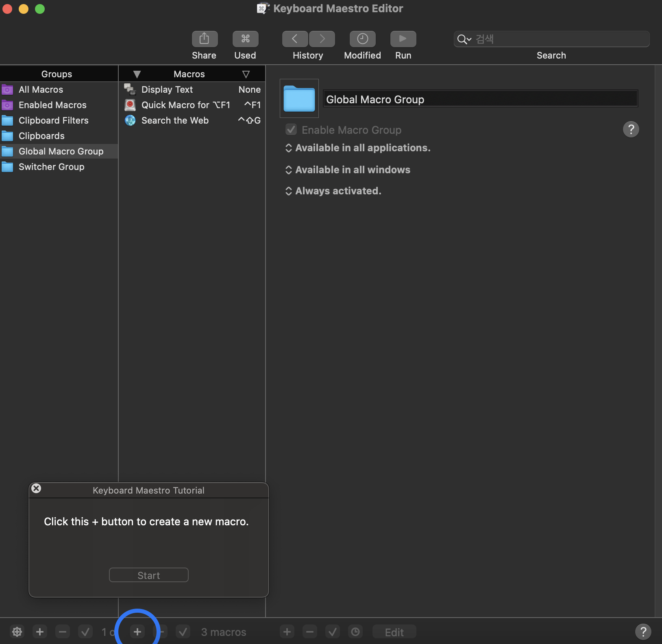662x644 pixels.
Task: Run the selected macro
Action: [403, 39]
